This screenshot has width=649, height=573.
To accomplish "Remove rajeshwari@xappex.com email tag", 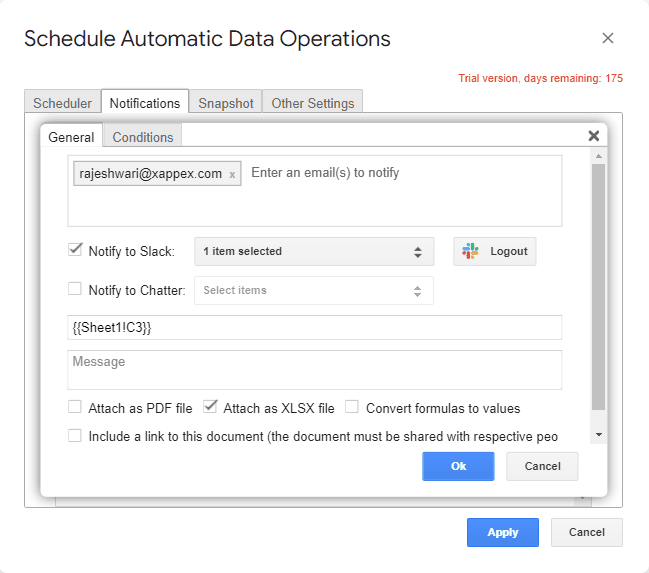I will point(232,175).
